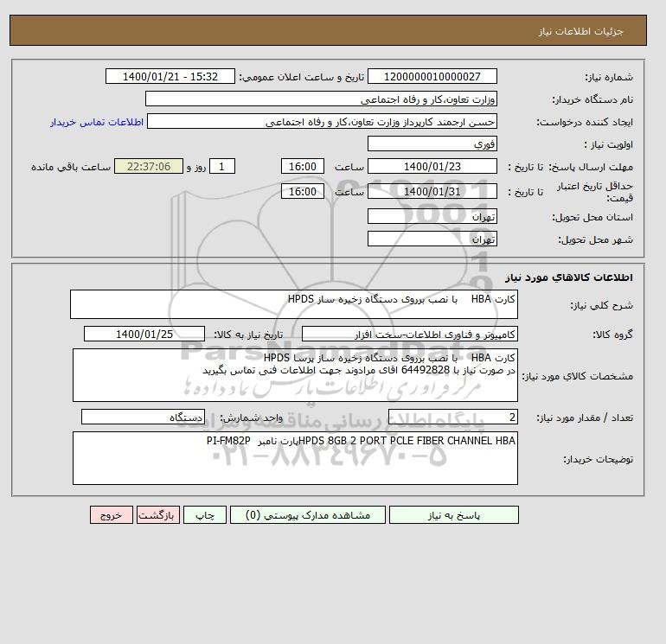
Task: Click the استان محل تحویل label
Action: click(592, 217)
